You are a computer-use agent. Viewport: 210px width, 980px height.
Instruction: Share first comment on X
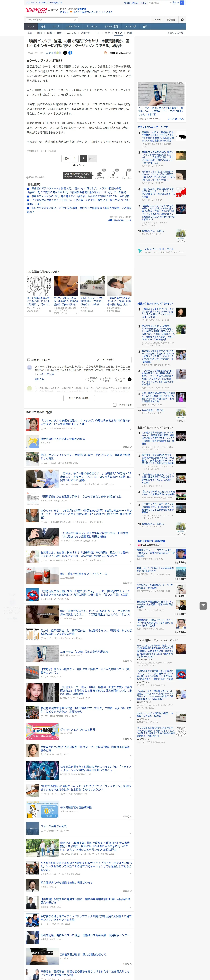pos(129,379)
